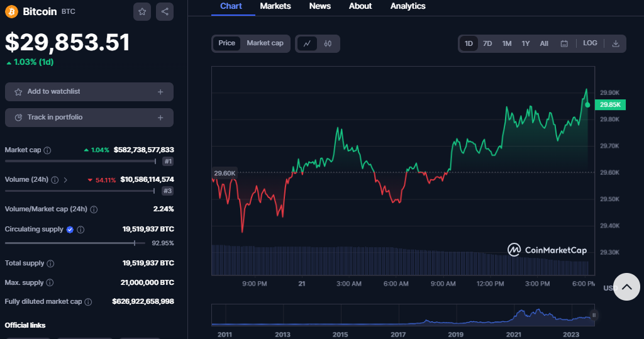Screen dimensions: 644x339
Task: Expand Volume (24h) chevron arrow
Action: 65,180
